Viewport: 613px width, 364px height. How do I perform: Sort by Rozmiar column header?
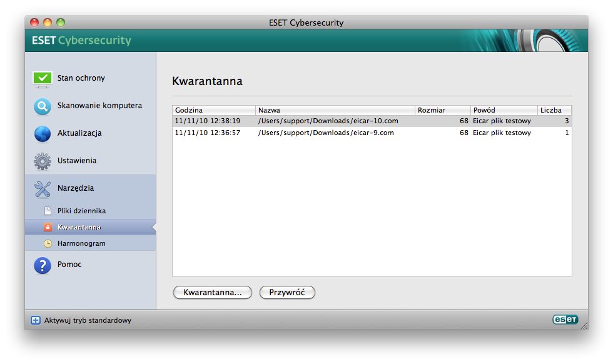pyautogui.click(x=443, y=110)
